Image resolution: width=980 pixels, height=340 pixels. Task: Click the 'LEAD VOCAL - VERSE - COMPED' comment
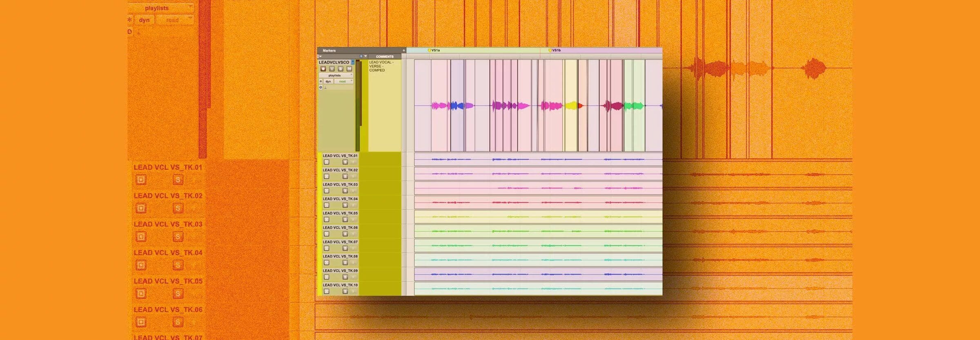[x=381, y=66]
